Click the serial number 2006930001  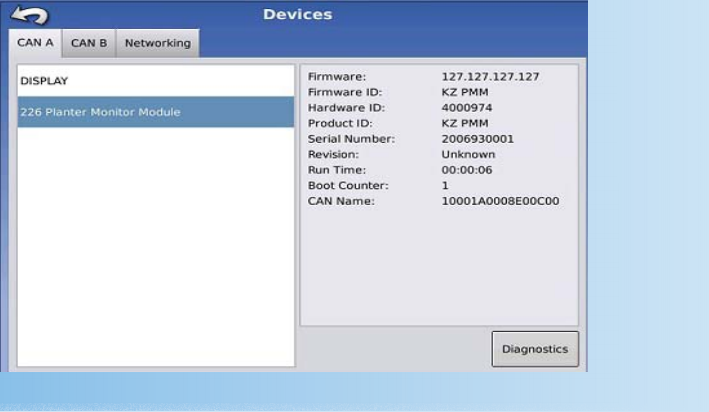pyautogui.click(x=477, y=139)
